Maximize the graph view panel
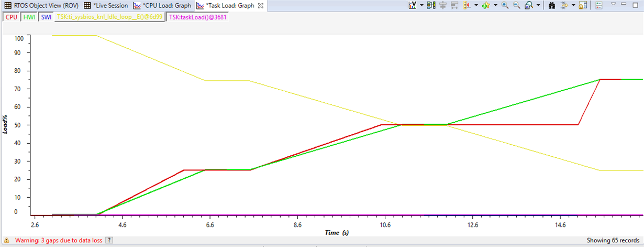Image resolution: width=644 pixels, height=247 pixels. tap(635, 5)
